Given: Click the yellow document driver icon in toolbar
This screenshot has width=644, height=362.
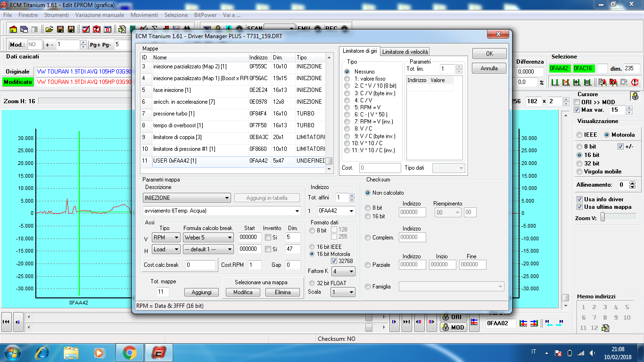Looking at the screenshot, I should [x=122, y=29].
